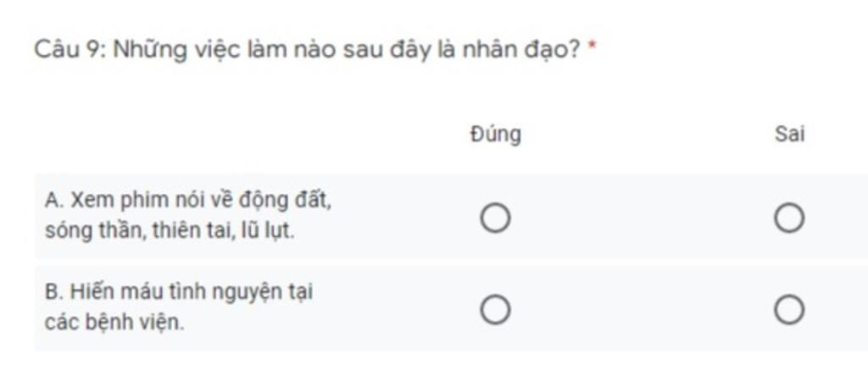868x381 pixels.
Task: Mark statement A as Sai
Action: [x=789, y=218]
